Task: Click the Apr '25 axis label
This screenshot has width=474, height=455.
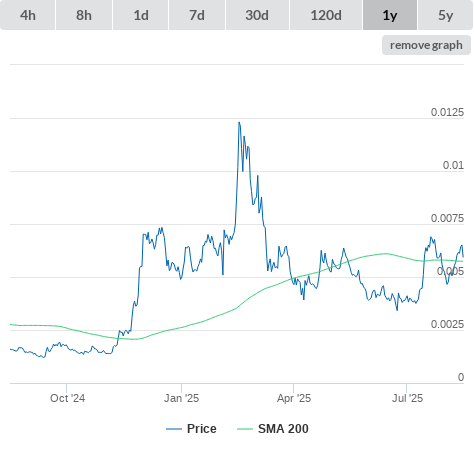Action: coord(294,398)
